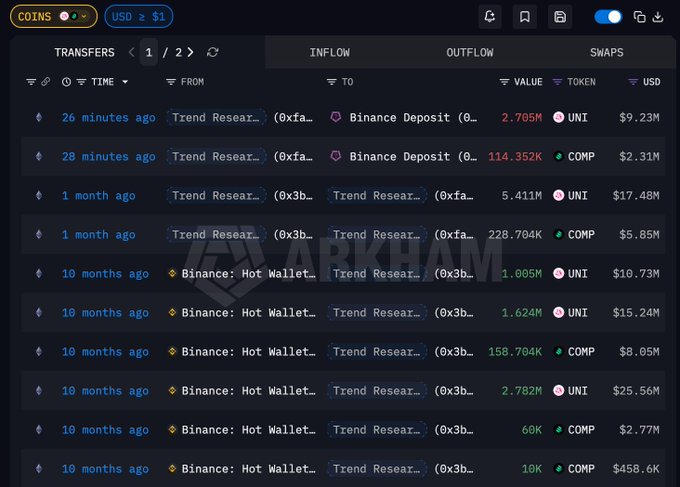The image size is (680, 487).
Task: Click the page number 1 field
Action: [x=149, y=52]
